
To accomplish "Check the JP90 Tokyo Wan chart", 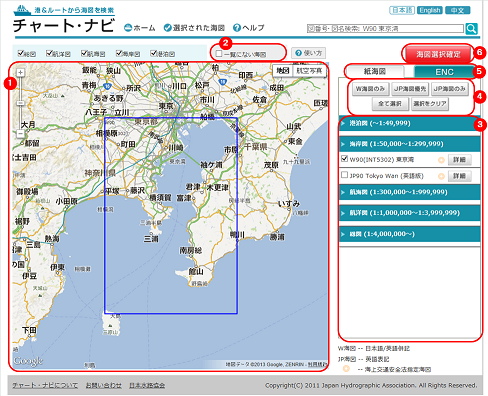I will click(x=344, y=174).
